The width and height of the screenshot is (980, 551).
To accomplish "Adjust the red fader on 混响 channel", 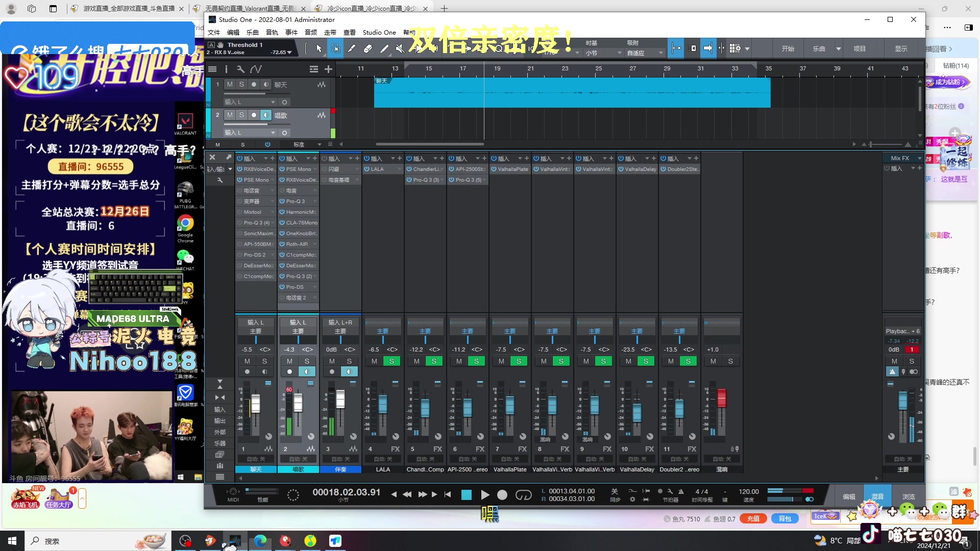I will 722,398.
